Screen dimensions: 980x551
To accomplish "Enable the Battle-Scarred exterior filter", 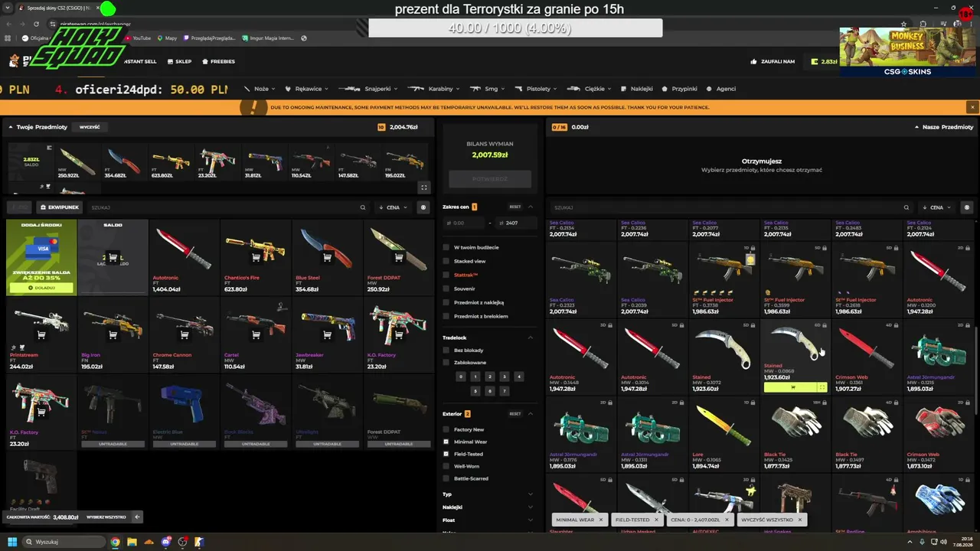I will pos(446,478).
